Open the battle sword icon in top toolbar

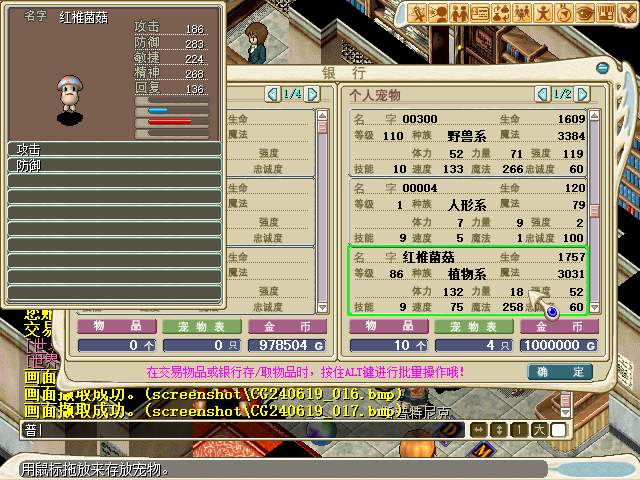(x=417, y=13)
